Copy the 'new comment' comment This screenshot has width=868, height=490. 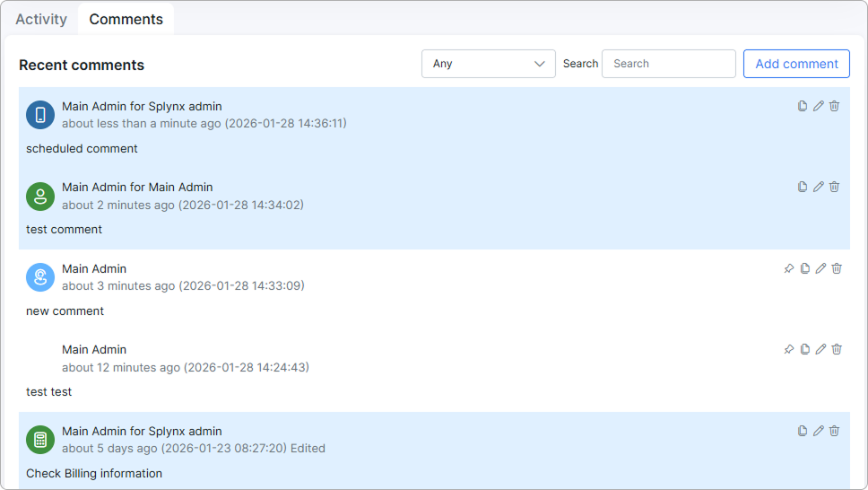[x=805, y=268]
